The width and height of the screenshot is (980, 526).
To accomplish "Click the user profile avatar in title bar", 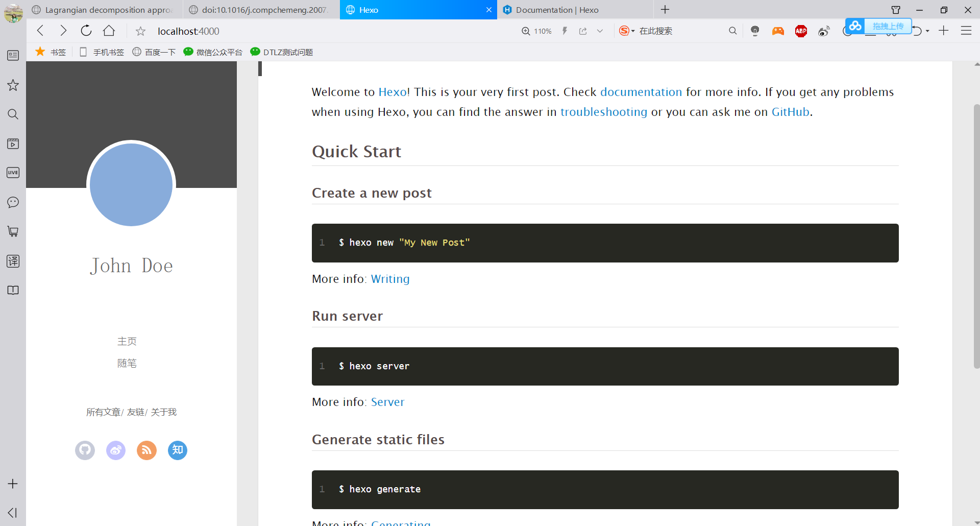I will 13,13.
